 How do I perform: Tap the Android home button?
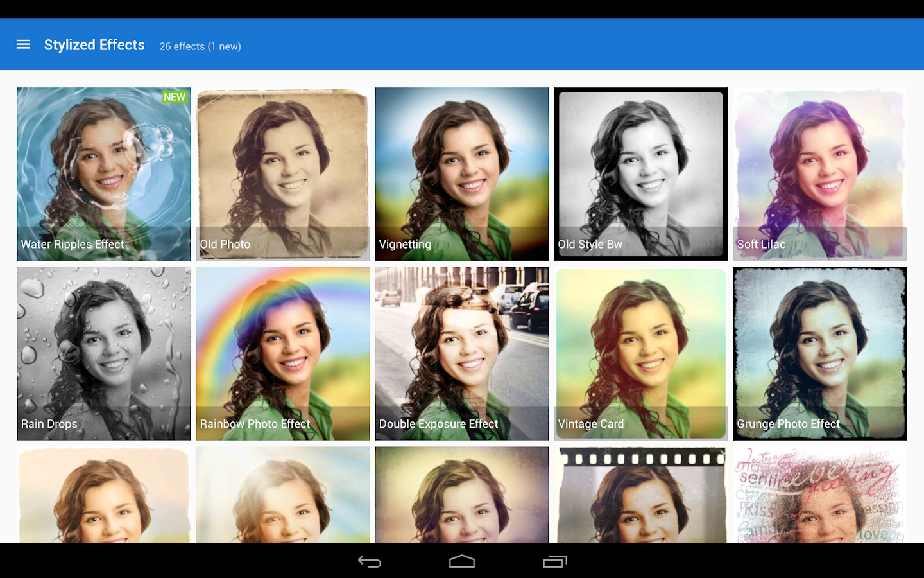click(462, 562)
